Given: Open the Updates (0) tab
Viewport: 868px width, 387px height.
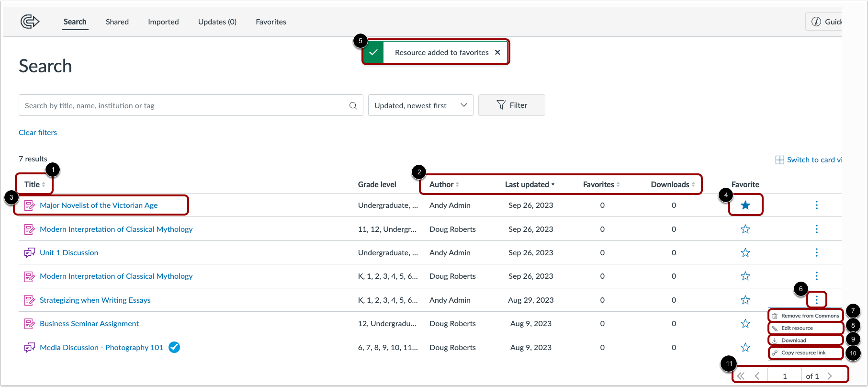Looking at the screenshot, I should 217,22.
